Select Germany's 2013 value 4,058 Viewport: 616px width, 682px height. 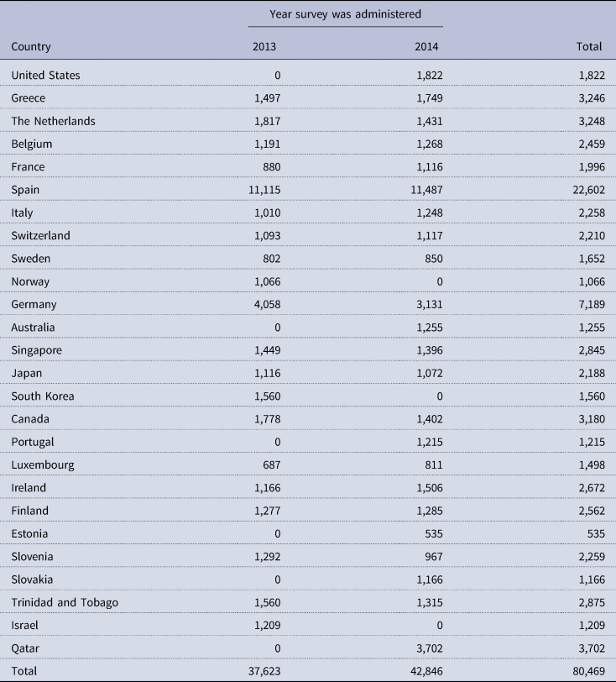coord(264,304)
